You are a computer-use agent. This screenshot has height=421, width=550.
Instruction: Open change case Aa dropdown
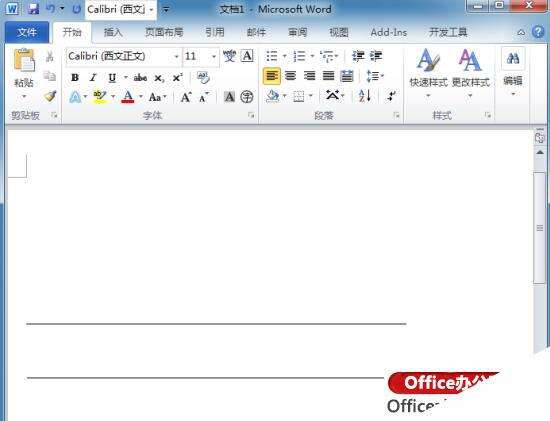click(x=157, y=97)
